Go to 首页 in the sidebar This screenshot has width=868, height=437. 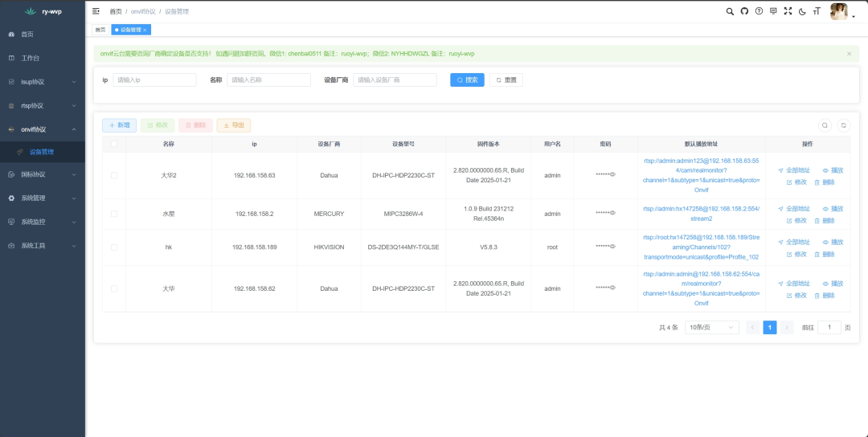point(43,35)
